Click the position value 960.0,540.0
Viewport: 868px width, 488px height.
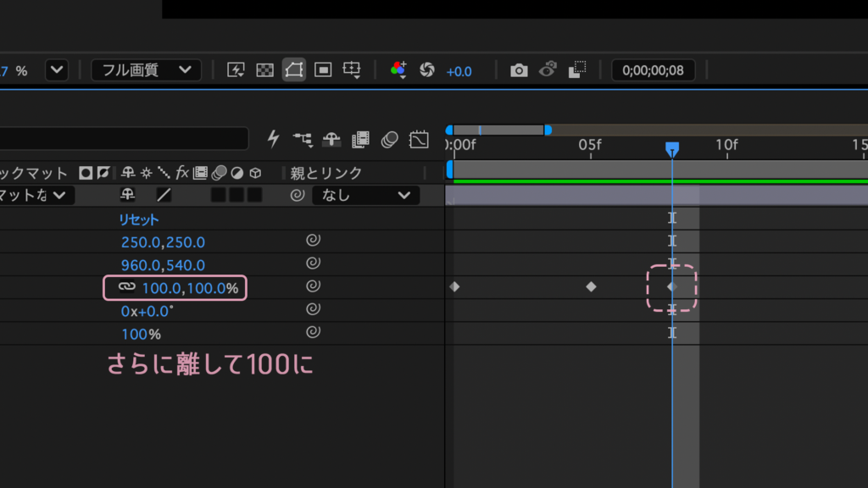click(x=163, y=265)
